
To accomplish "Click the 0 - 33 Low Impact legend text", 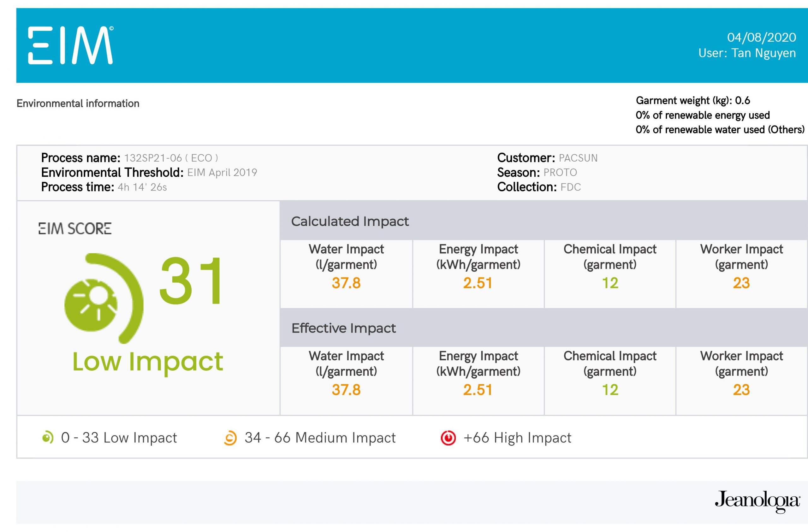I will pos(119,438).
